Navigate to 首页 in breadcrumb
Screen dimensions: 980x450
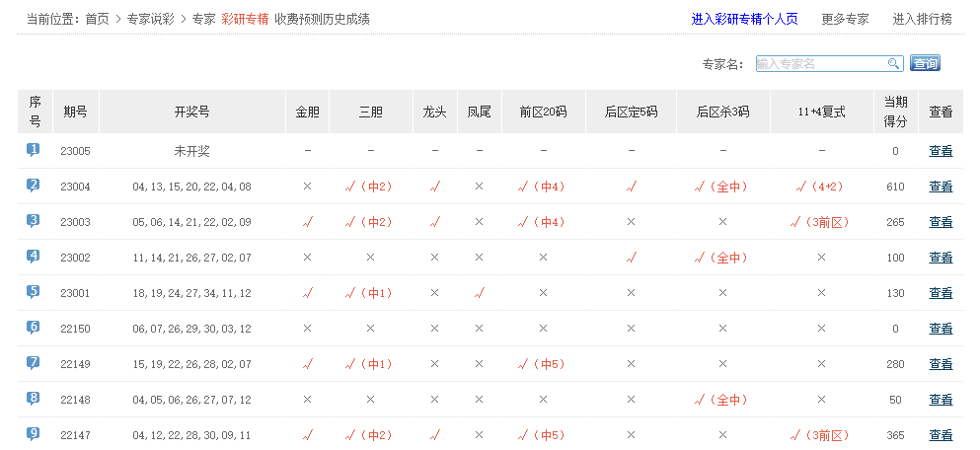[x=98, y=19]
